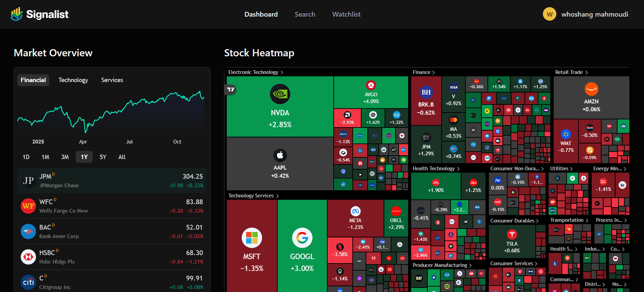Expand the Consumer Durables sector
Screen dimensions: 644x292
(x=514, y=221)
